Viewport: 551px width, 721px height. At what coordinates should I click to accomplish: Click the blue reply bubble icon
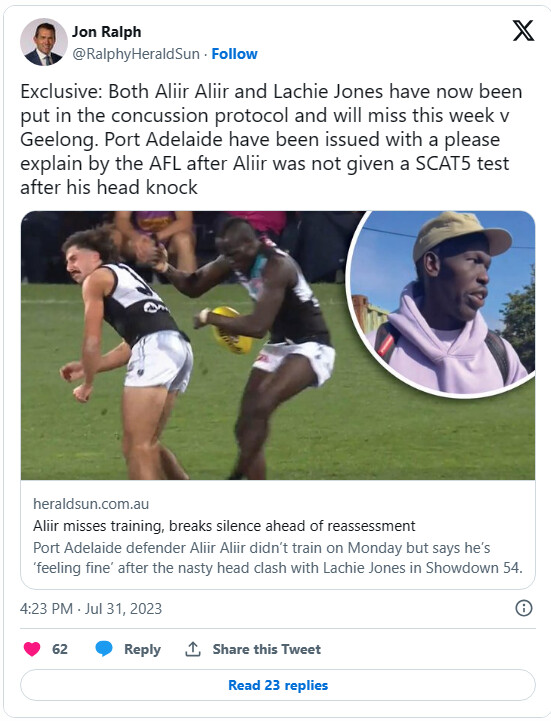[104, 649]
